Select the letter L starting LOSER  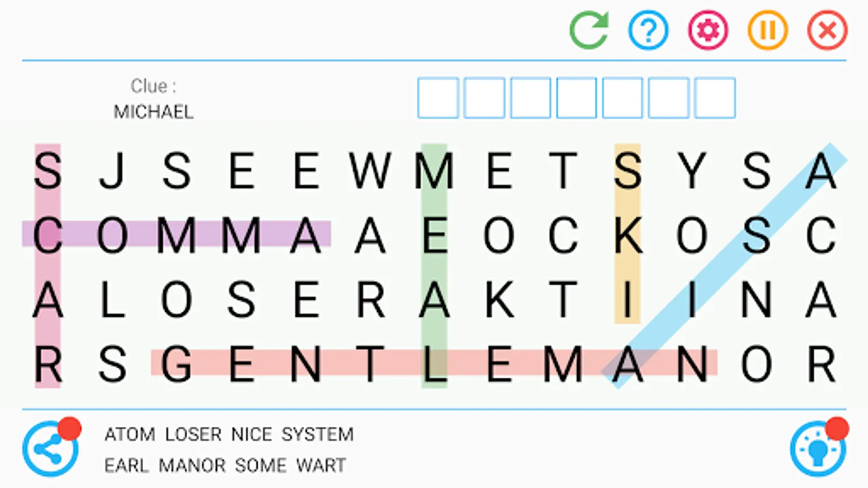(112, 300)
